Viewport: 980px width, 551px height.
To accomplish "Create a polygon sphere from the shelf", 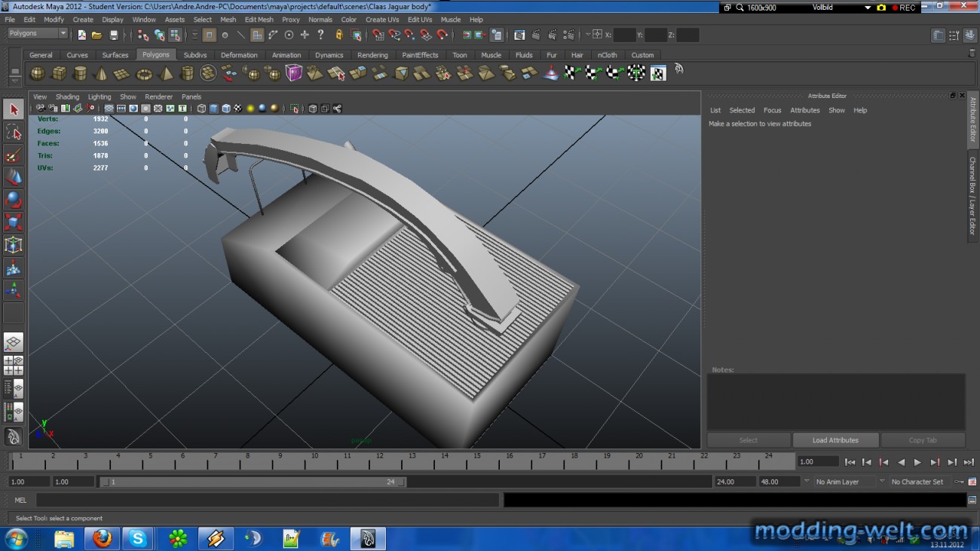I will tap(37, 73).
